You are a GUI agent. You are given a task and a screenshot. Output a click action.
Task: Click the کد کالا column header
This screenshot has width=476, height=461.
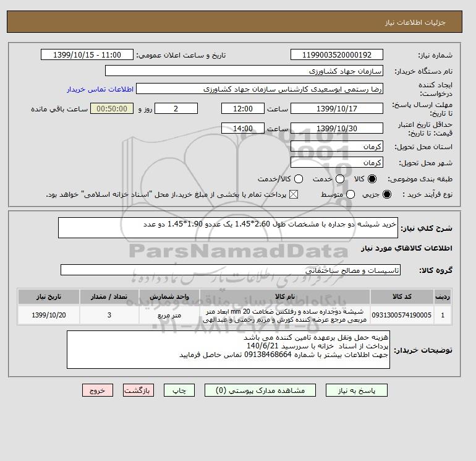402,296
